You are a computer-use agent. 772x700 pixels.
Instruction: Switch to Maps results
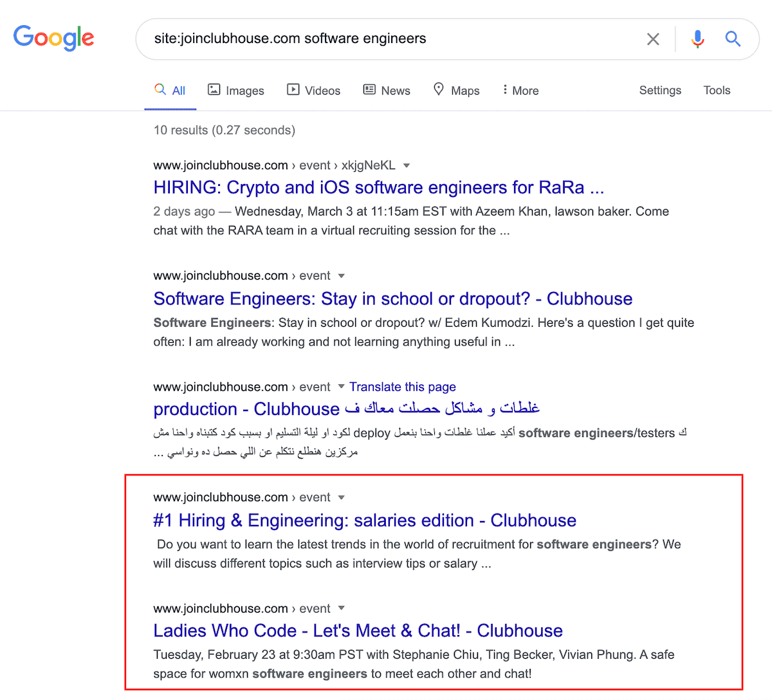[x=457, y=91]
